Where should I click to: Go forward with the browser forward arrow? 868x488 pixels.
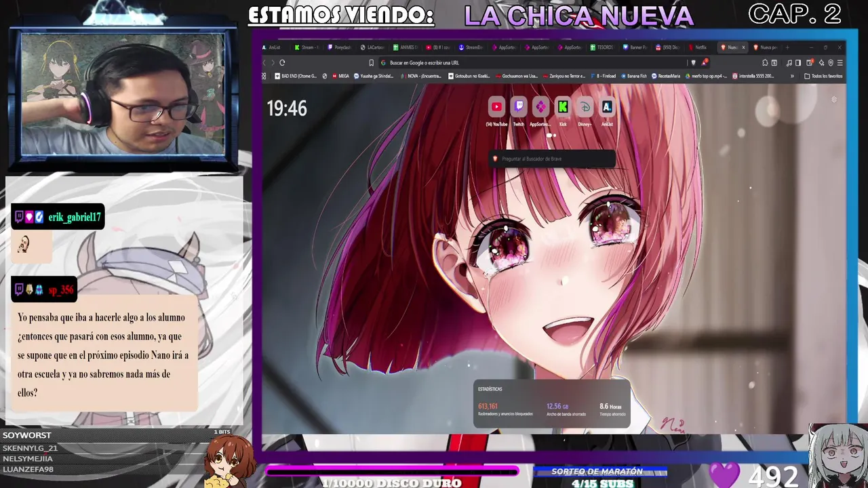click(273, 63)
